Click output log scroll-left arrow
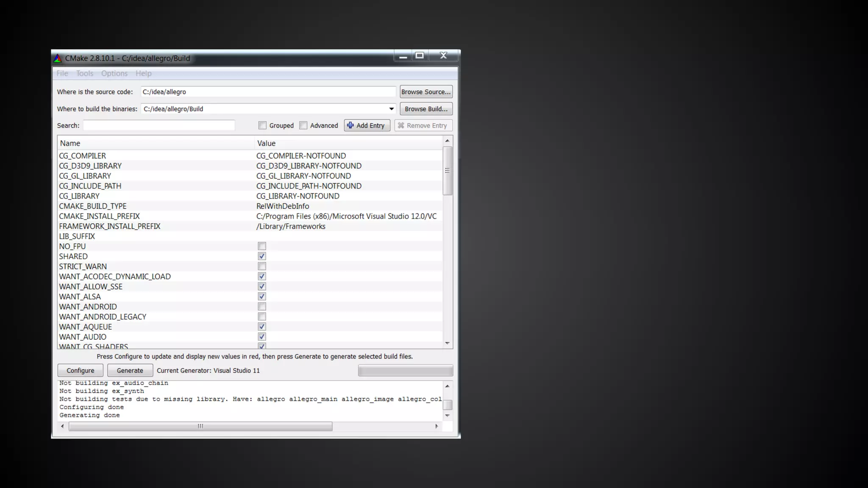This screenshot has height=488, width=868. click(x=63, y=426)
